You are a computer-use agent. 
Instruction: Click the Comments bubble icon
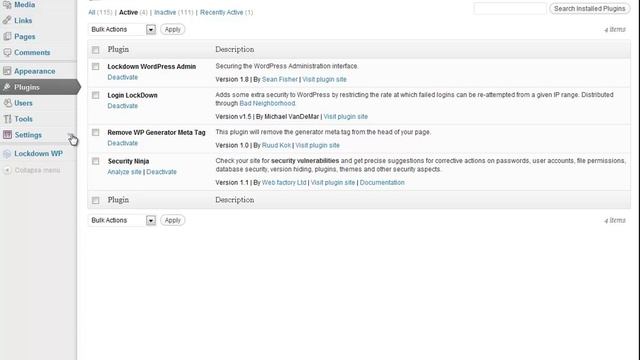[7, 52]
